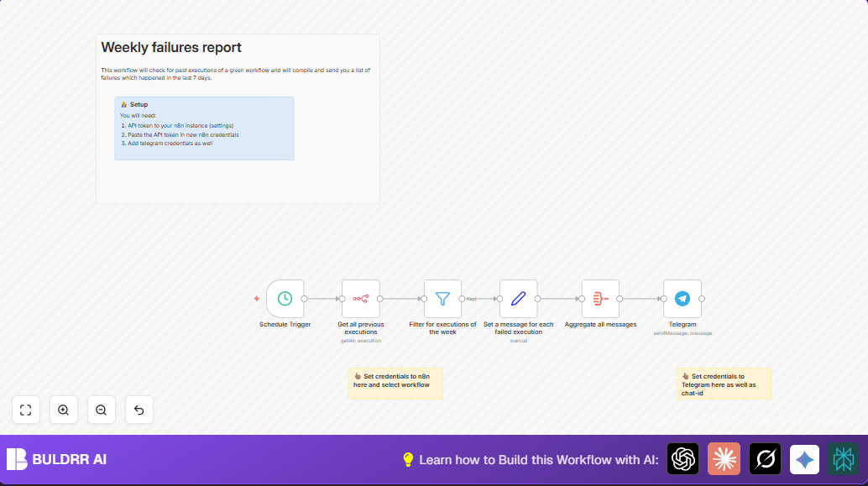Click 'Paste the API token in new n8n credentials' step
The height and width of the screenshot is (486, 868).
[183, 134]
